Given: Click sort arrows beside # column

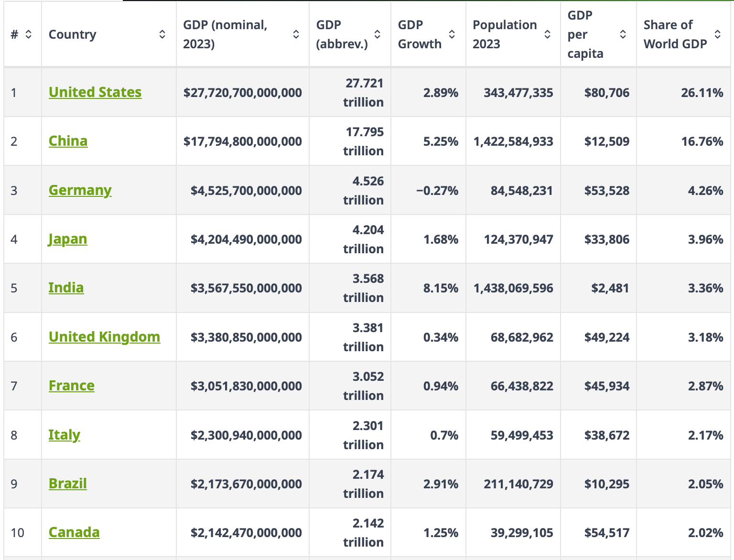Looking at the screenshot, I should 29,34.
